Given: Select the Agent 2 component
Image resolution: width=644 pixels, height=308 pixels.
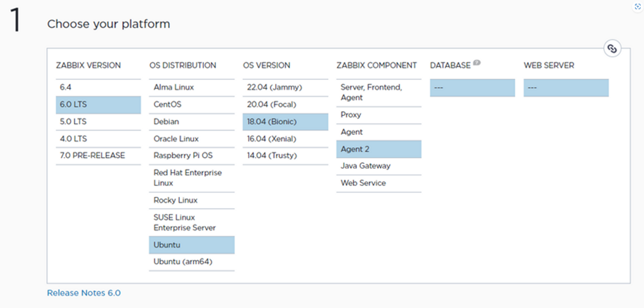Looking at the screenshot, I should pos(379,149).
